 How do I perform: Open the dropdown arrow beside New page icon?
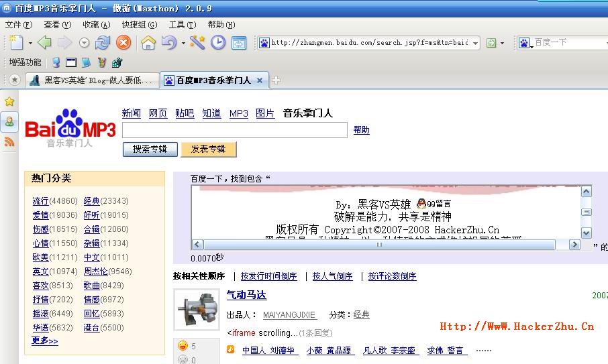click(x=30, y=43)
